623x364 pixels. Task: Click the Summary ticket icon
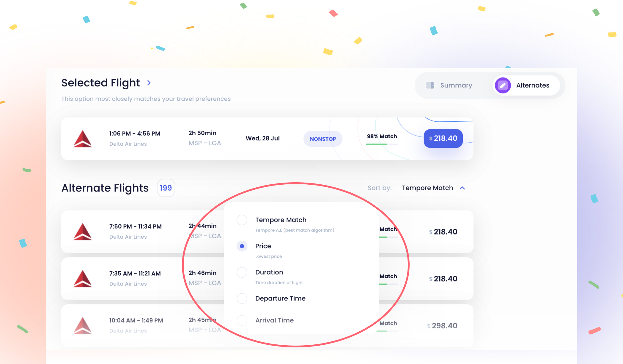tap(430, 86)
